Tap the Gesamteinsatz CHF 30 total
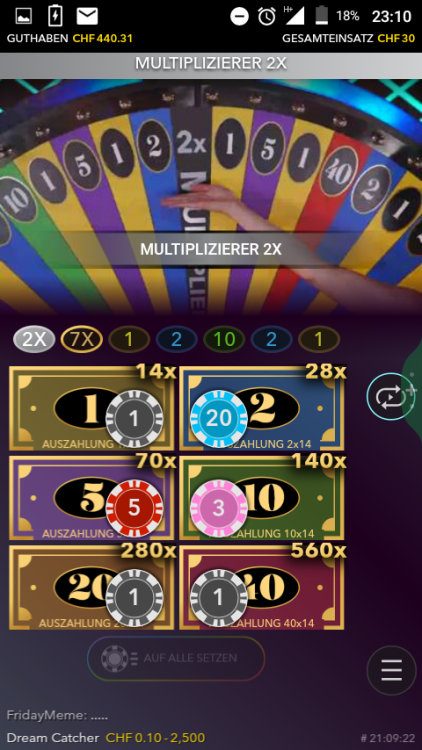 coord(348,38)
